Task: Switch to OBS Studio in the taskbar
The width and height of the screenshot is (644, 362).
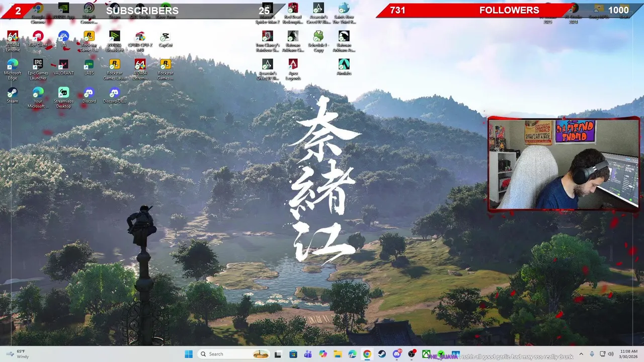Action: [x=412, y=354]
